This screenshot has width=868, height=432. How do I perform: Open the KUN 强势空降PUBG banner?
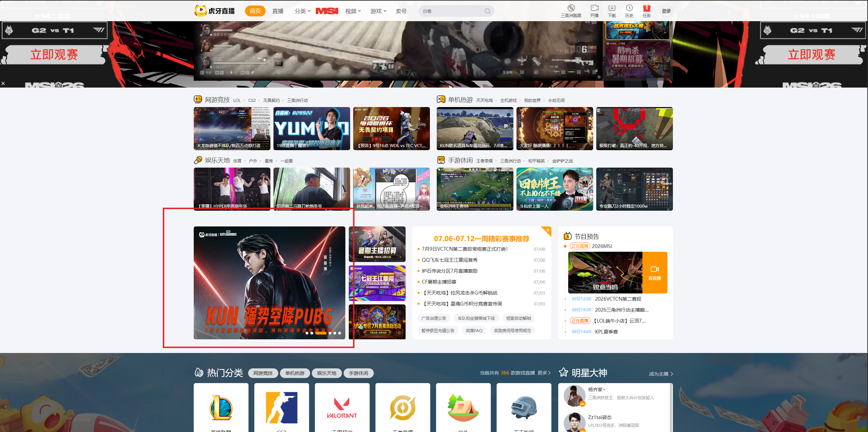(269, 283)
